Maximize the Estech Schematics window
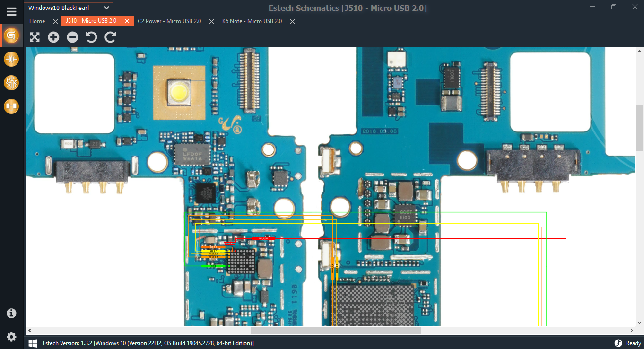Screen dimensions: 644x349 613,7
